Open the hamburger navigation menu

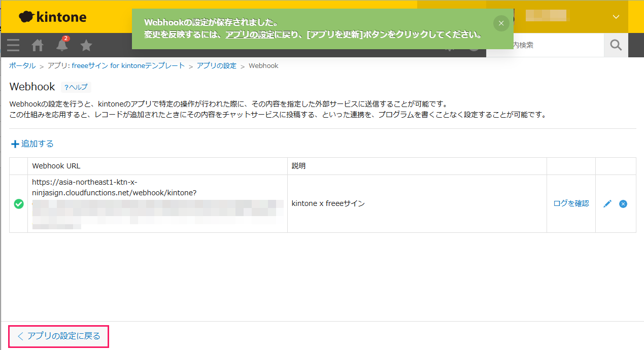13,45
